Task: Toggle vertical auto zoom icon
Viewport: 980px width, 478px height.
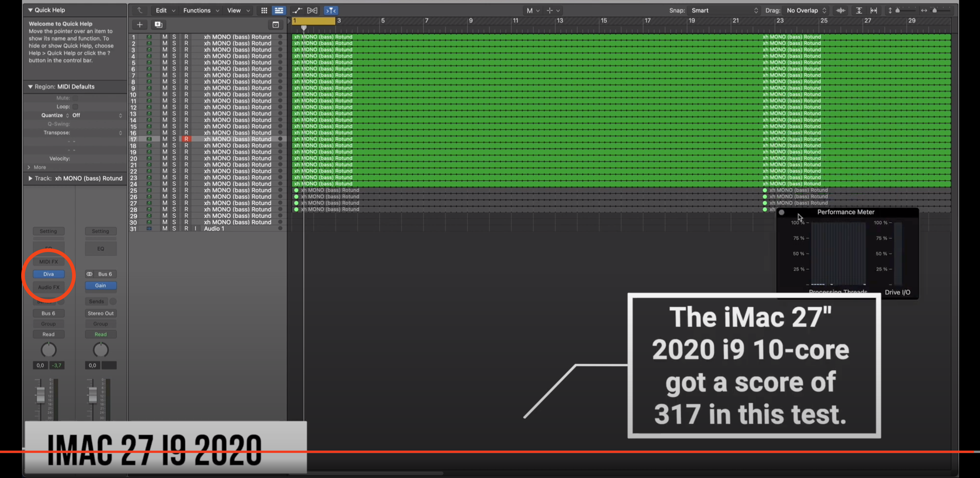Action: [x=859, y=11]
